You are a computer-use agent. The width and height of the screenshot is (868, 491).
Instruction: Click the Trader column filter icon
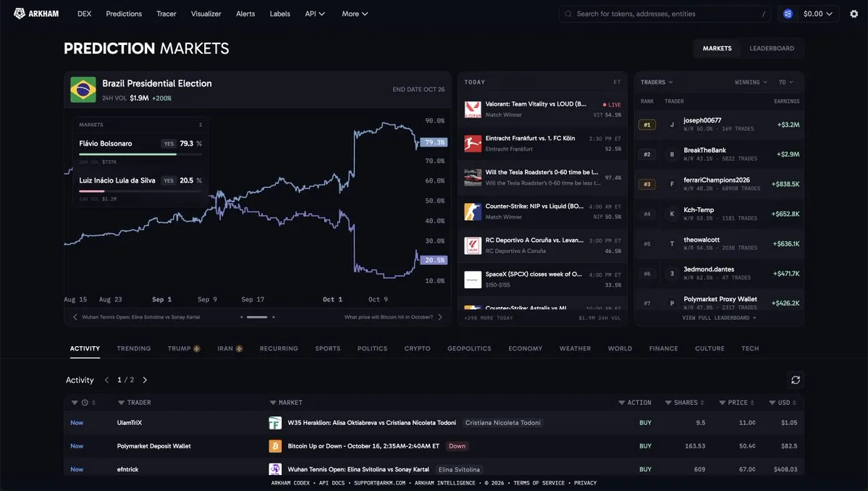click(121, 403)
